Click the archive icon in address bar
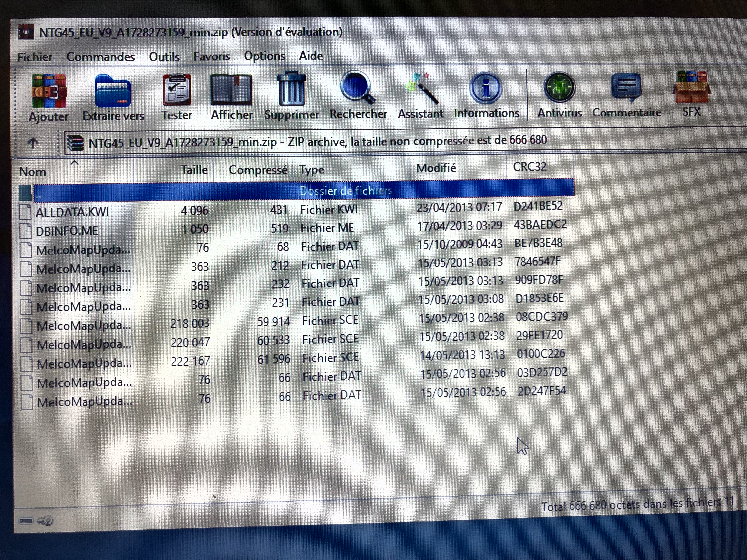This screenshot has height=560, width=747. 75,143
